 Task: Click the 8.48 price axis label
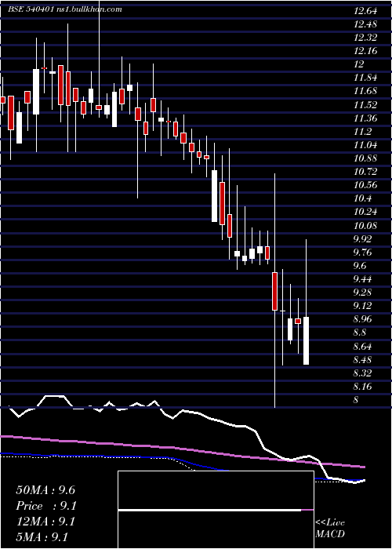[x=363, y=359]
